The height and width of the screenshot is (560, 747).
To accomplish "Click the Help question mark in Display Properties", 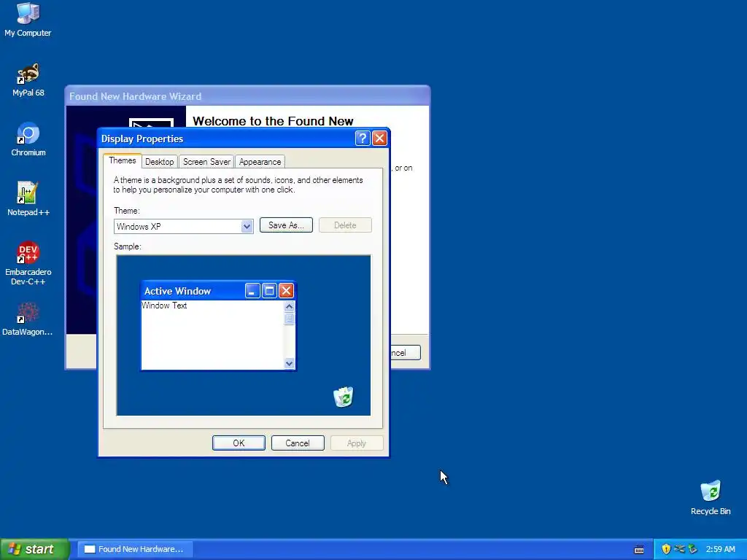I will tap(363, 139).
